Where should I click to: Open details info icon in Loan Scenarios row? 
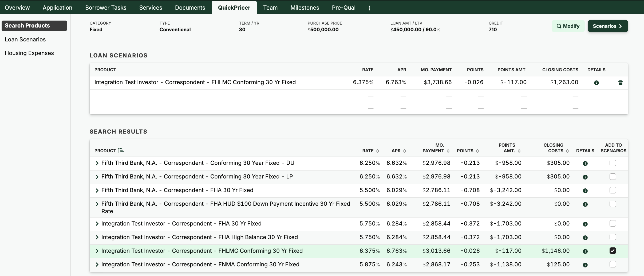596,83
